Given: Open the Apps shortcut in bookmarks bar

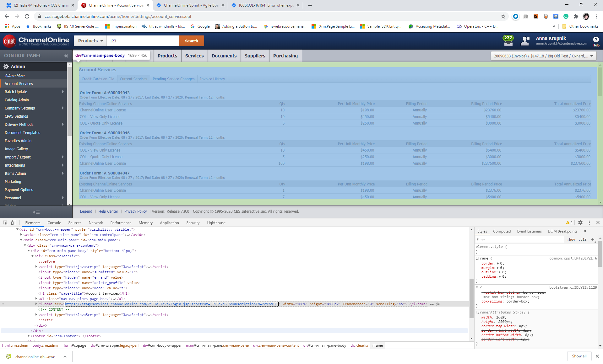Looking at the screenshot, I should pos(13,26).
